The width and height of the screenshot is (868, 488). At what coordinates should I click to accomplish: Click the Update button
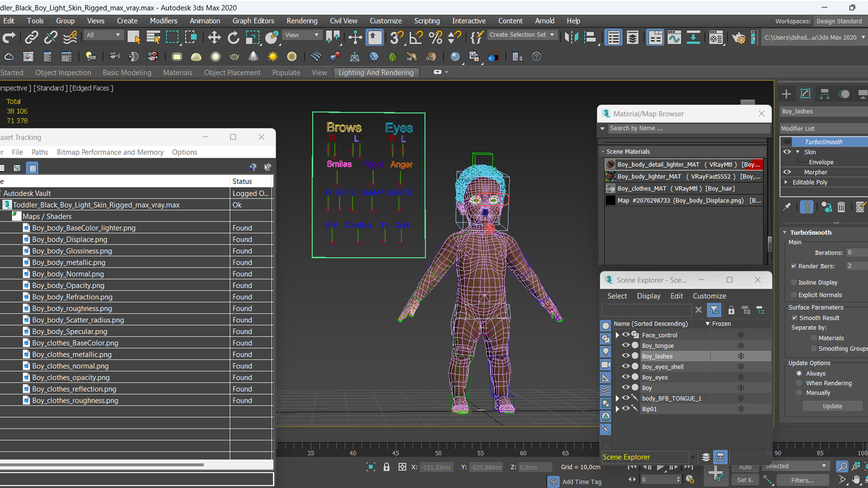point(832,406)
